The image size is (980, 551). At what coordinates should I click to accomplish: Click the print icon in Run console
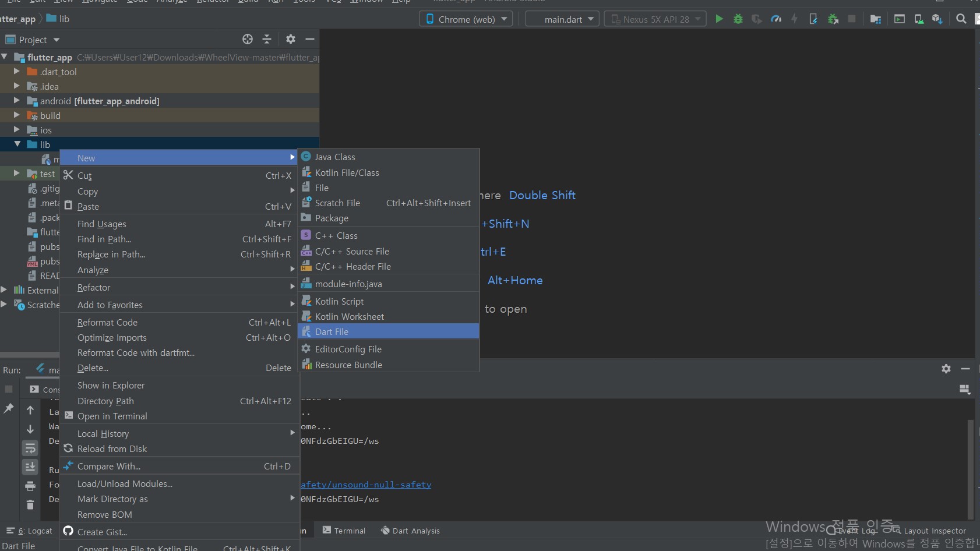tap(30, 486)
